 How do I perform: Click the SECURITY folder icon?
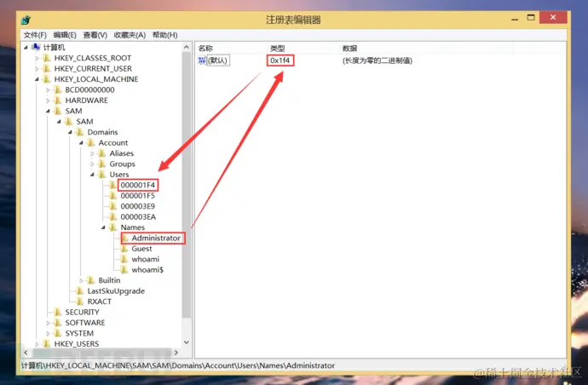click(x=58, y=312)
